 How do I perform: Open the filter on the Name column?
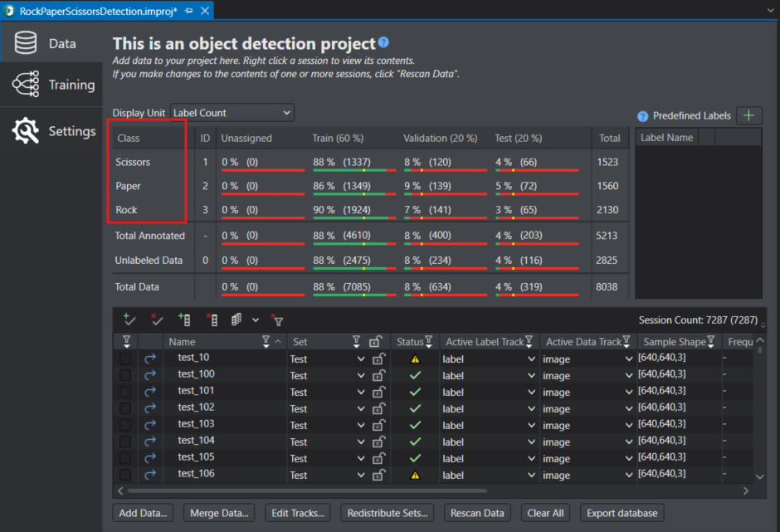click(x=266, y=341)
